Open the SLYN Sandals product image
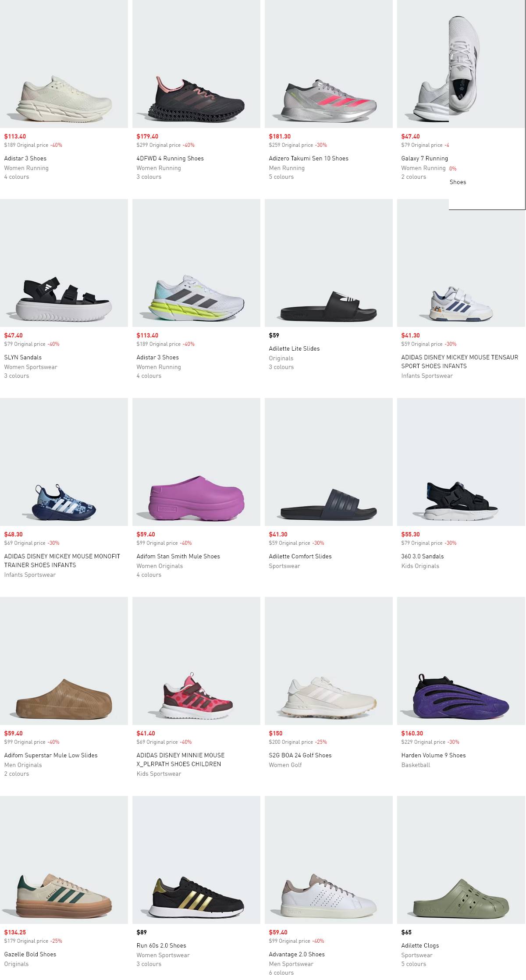The width and height of the screenshot is (526, 980). point(64,263)
